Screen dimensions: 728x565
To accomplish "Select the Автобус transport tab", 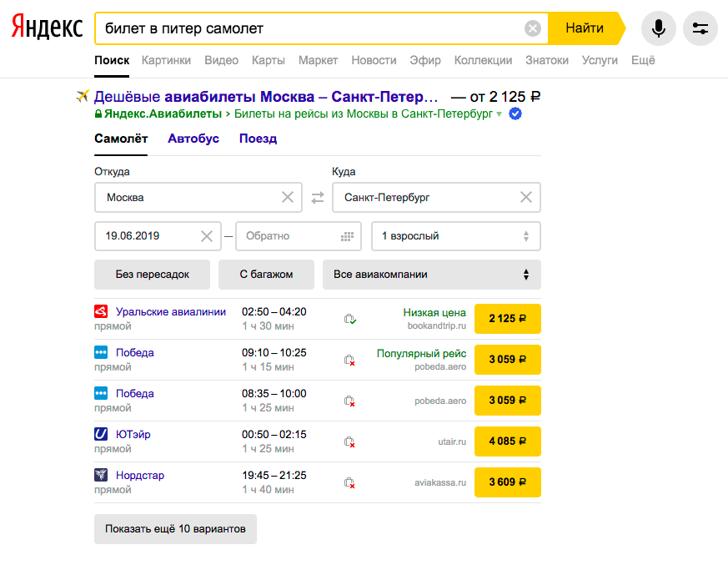I will (193, 139).
